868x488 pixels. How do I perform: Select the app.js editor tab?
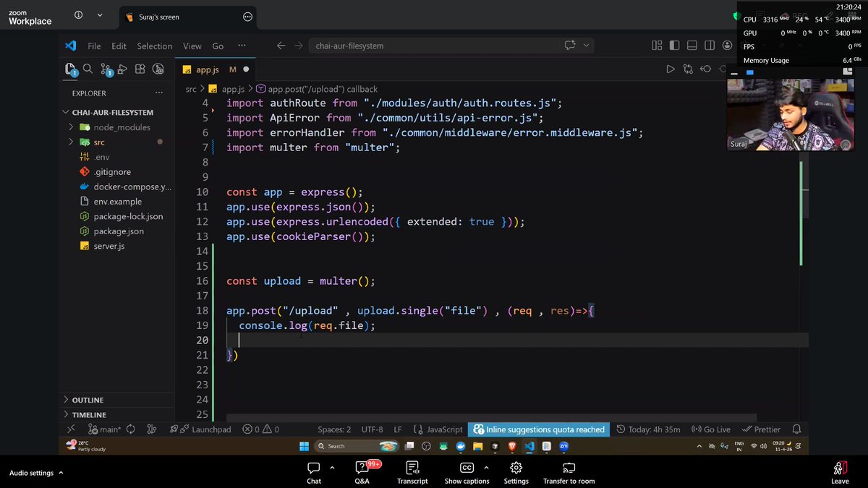(215, 69)
